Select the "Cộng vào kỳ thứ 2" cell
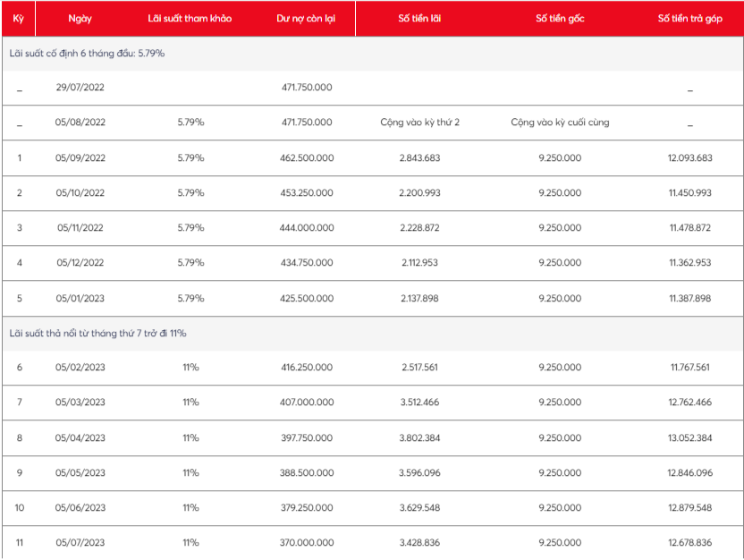The width and height of the screenshot is (744, 560). point(419,123)
